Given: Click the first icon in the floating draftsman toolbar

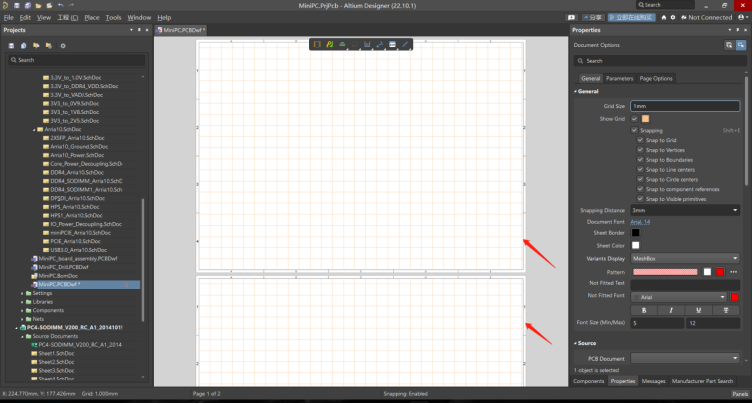Looking at the screenshot, I should [317, 45].
